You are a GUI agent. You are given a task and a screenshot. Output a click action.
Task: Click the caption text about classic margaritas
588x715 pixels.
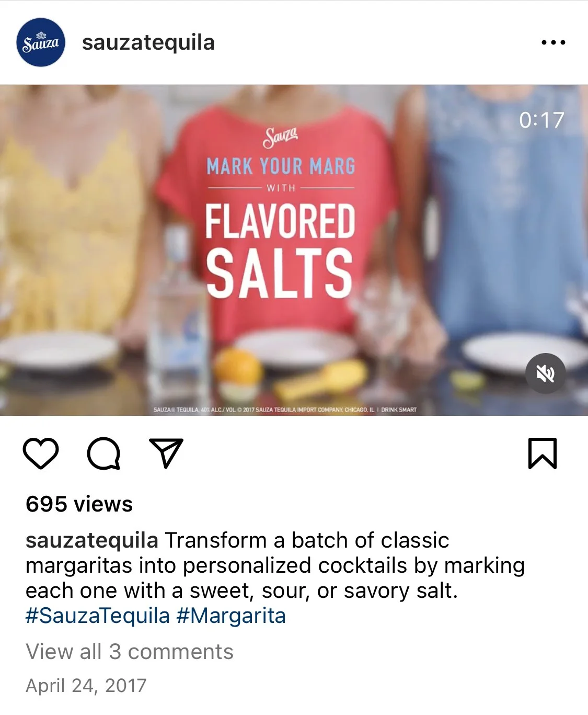click(275, 565)
